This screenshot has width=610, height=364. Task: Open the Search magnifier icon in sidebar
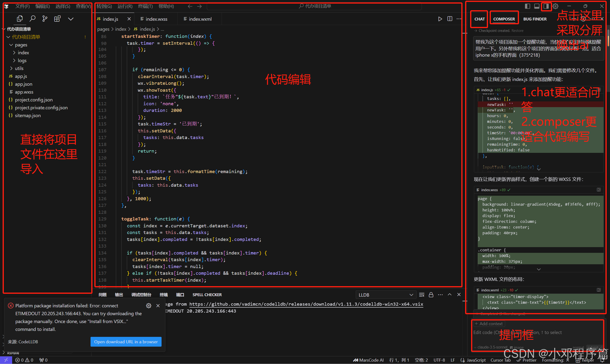click(32, 19)
